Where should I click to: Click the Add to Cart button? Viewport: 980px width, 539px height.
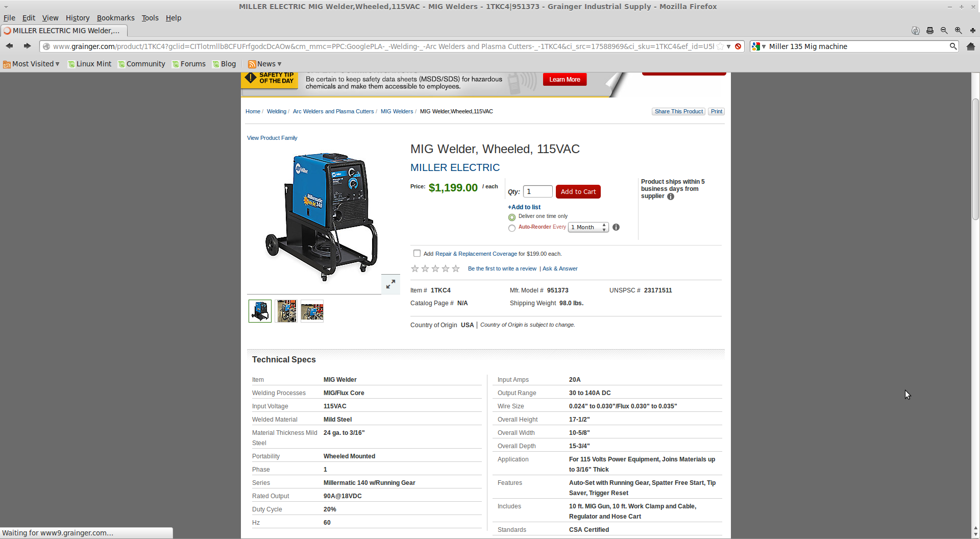click(578, 192)
